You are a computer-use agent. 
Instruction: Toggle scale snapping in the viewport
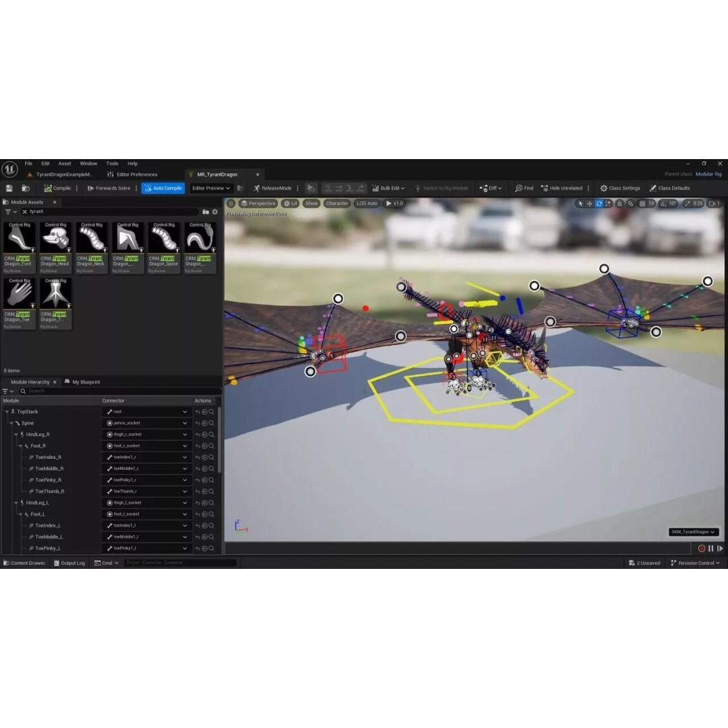tap(687, 204)
